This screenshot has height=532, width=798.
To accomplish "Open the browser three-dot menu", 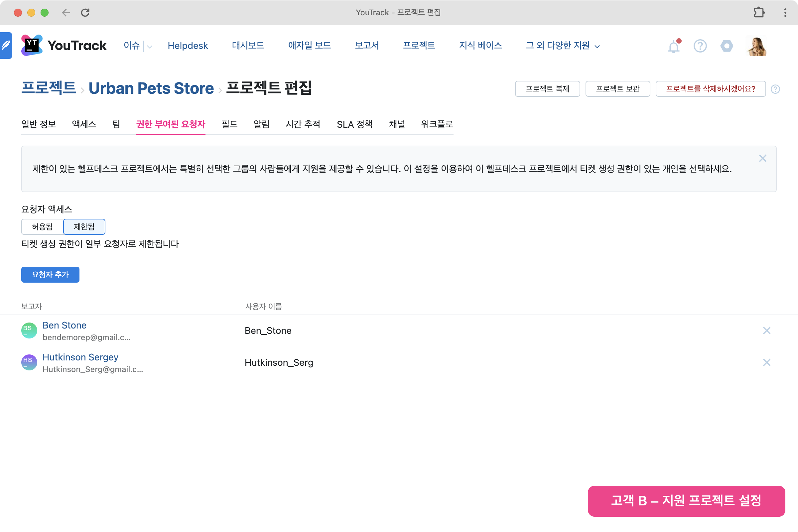I will pos(785,13).
